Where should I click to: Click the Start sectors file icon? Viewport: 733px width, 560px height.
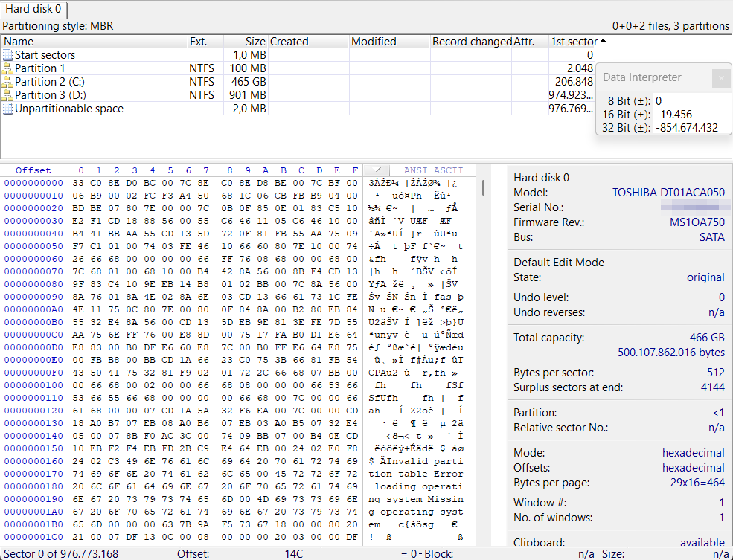tap(8, 55)
